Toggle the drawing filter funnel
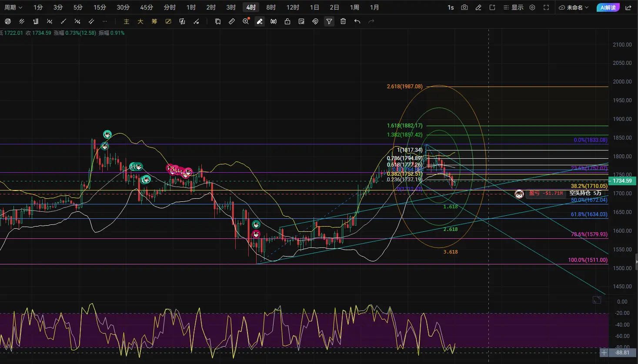This screenshot has height=364, width=638. [329, 21]
